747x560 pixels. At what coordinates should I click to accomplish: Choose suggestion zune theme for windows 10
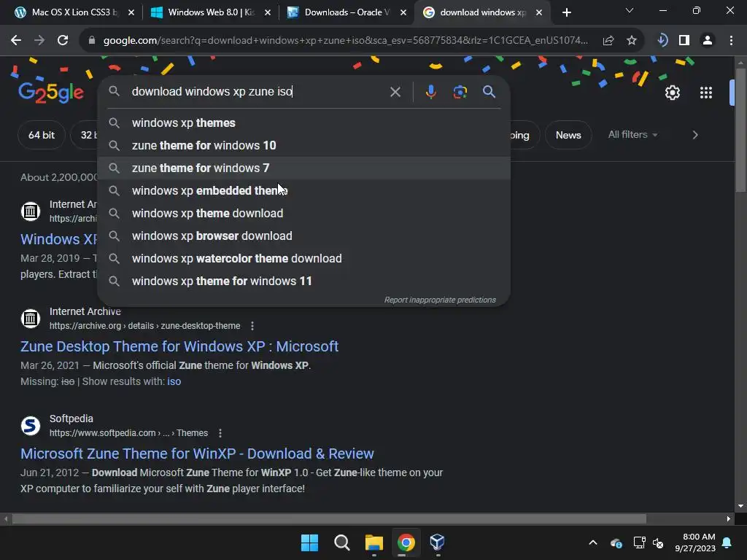click(x=304, y=146)
